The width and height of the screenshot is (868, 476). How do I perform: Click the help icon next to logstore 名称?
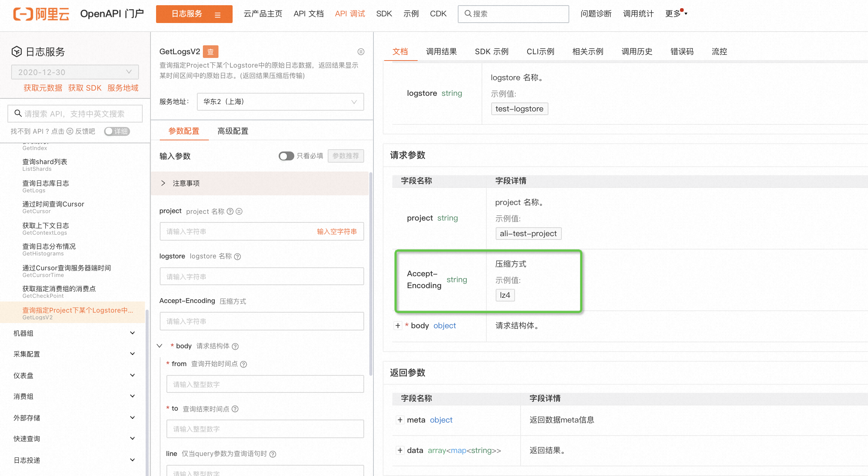click(238, 257)
